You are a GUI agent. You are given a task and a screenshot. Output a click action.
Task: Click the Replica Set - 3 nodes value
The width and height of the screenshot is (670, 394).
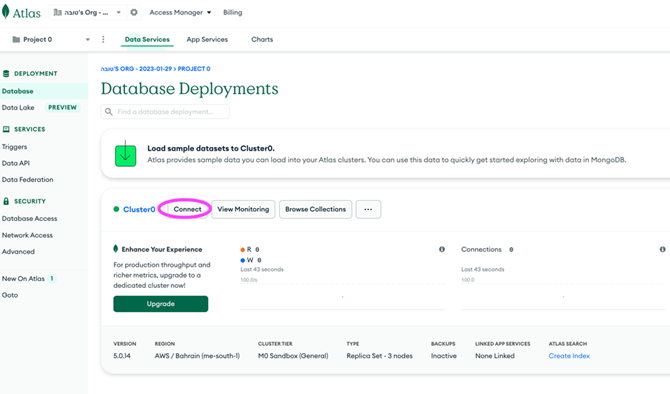(379, 356)
